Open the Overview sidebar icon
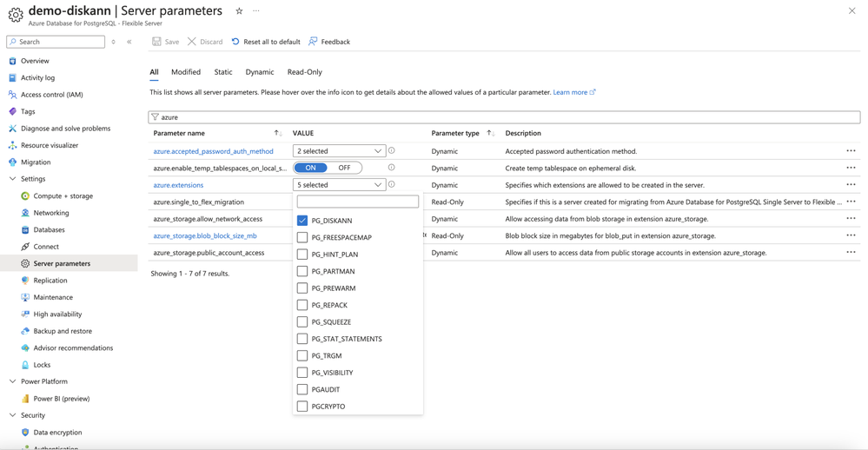The width and height of the screenshot is (868, 450). [x=13, y=61]
